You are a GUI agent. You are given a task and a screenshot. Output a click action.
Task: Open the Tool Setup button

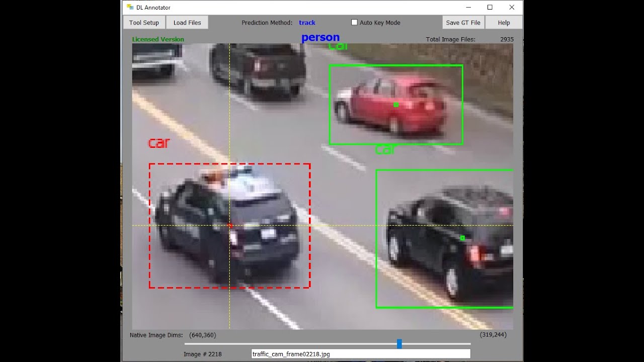pyautogui.click(x=144, y=23)
